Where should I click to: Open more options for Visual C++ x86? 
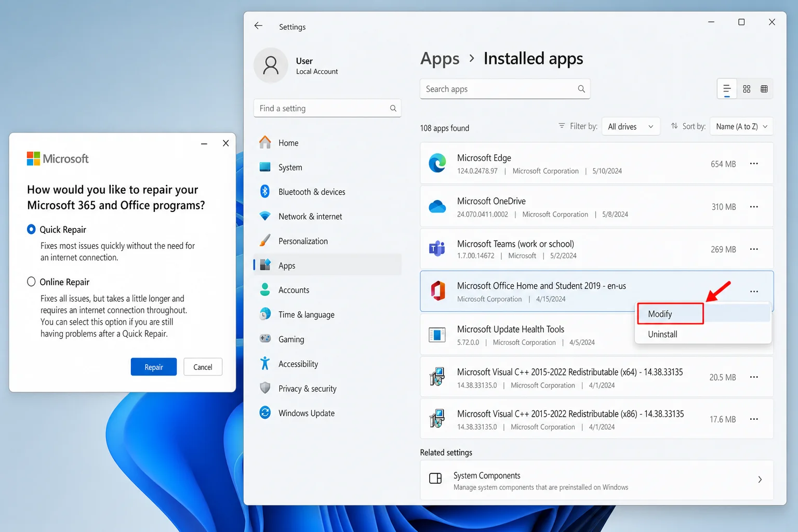754,419
